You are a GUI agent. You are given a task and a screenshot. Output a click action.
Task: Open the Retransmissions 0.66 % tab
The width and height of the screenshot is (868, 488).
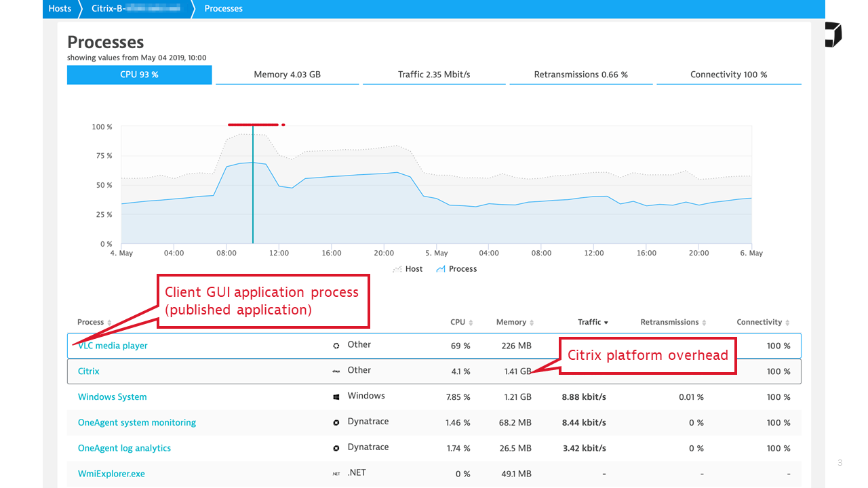(x=581, y=75)
